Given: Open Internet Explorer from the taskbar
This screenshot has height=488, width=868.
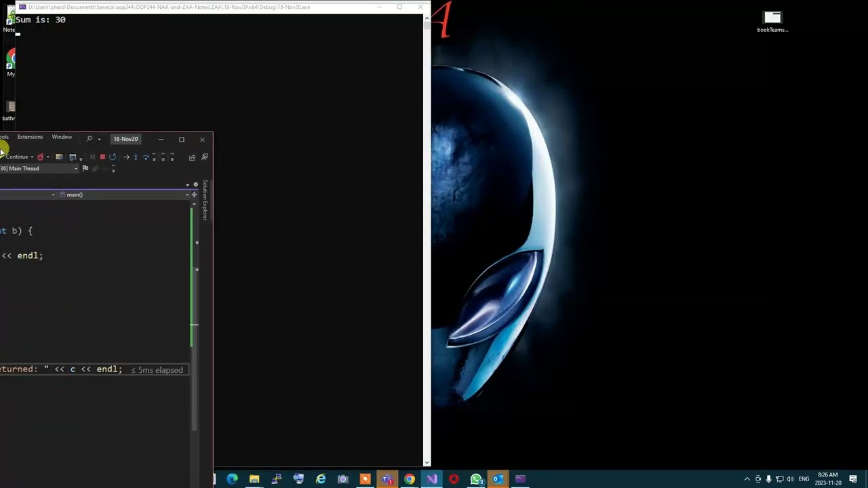Looking at the screenshot, I should click(x=321, y=479).
